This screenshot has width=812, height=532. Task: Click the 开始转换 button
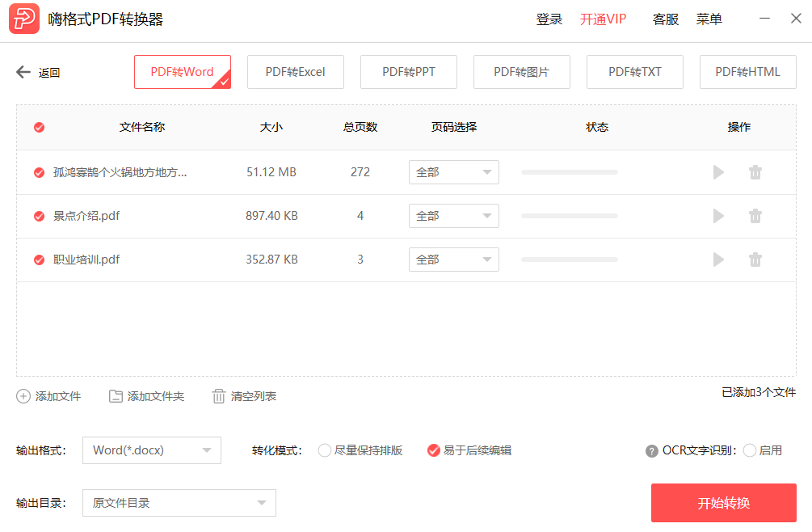click(723, 502)
